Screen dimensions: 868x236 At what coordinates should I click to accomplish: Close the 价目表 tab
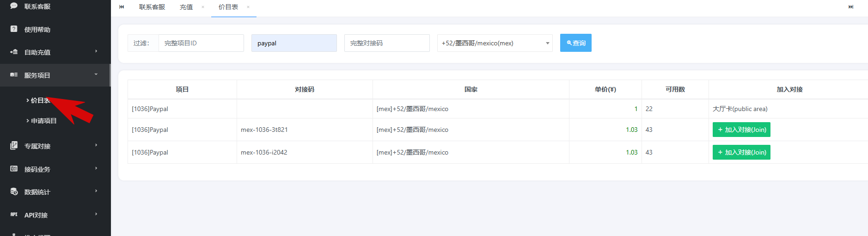click(x=248, y=7)
